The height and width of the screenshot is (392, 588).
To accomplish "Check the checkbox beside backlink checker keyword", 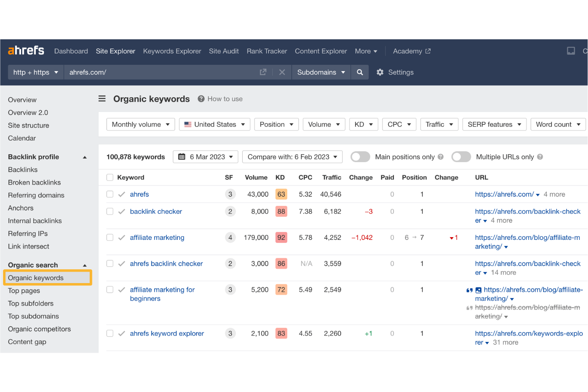I will click(x=110, y=211).
